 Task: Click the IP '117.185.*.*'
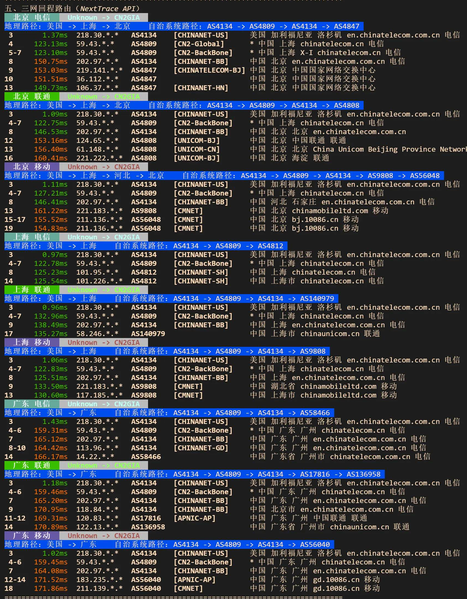tap(99, 395)
